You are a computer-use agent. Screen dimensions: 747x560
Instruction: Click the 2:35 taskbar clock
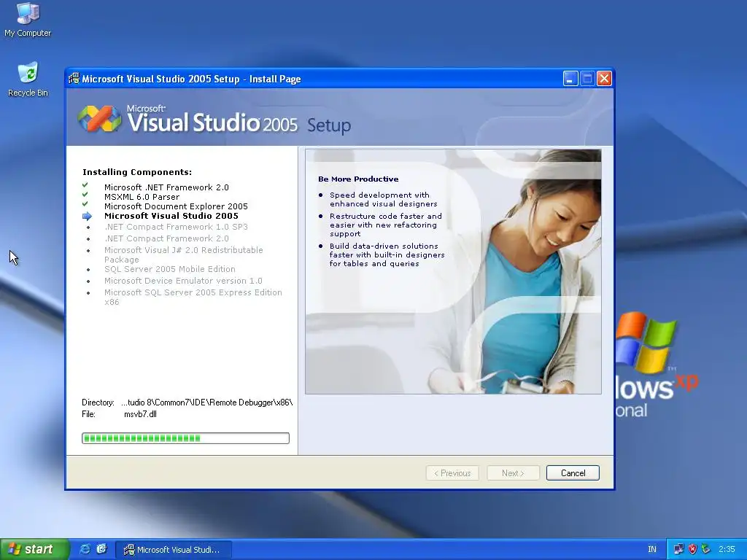click(x=727, y=549)
